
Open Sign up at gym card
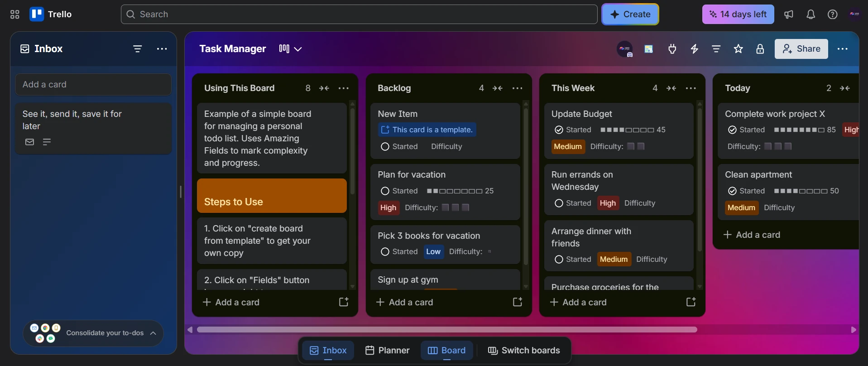pyautogui.click(x=446, y=280)
